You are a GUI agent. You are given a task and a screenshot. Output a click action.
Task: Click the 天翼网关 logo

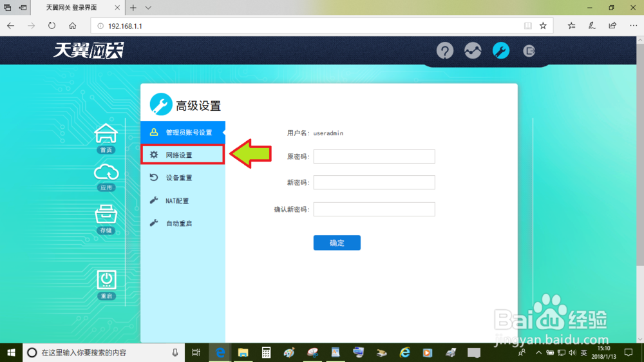point(88,50)
